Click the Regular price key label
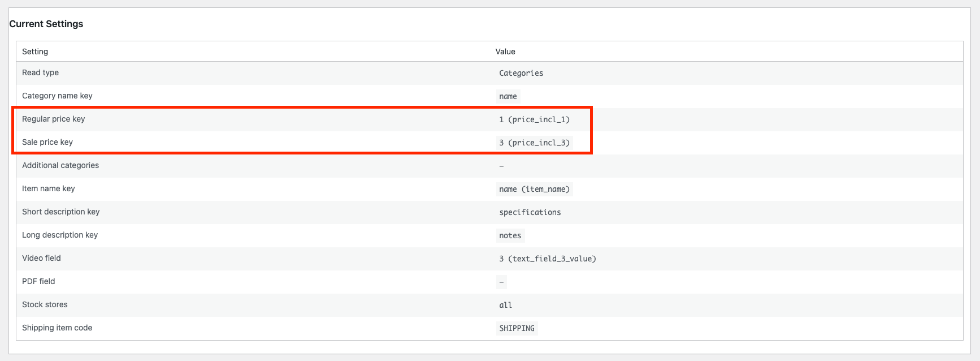 [53, 119]
